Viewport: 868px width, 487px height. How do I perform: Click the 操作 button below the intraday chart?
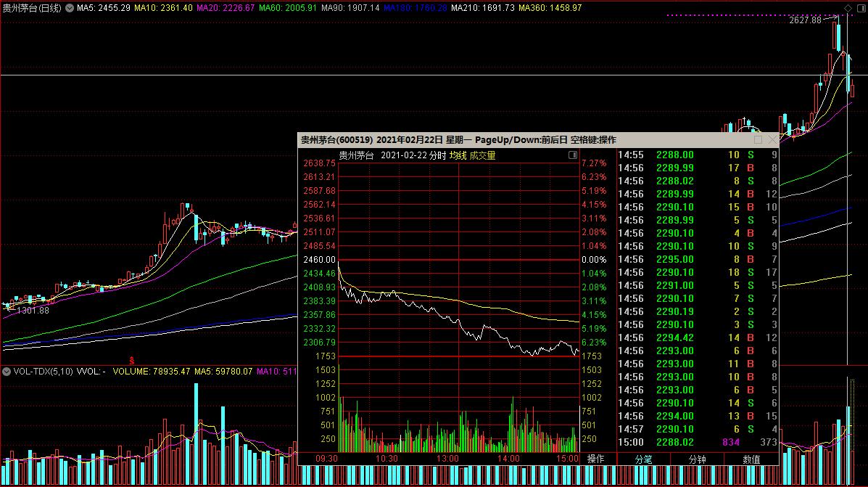pos(595,459)
